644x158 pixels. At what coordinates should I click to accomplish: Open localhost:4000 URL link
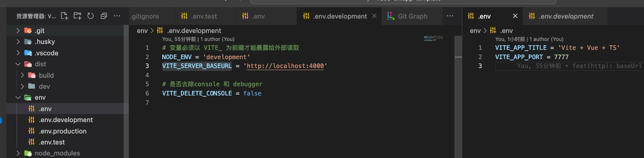(x=285, y=66)
